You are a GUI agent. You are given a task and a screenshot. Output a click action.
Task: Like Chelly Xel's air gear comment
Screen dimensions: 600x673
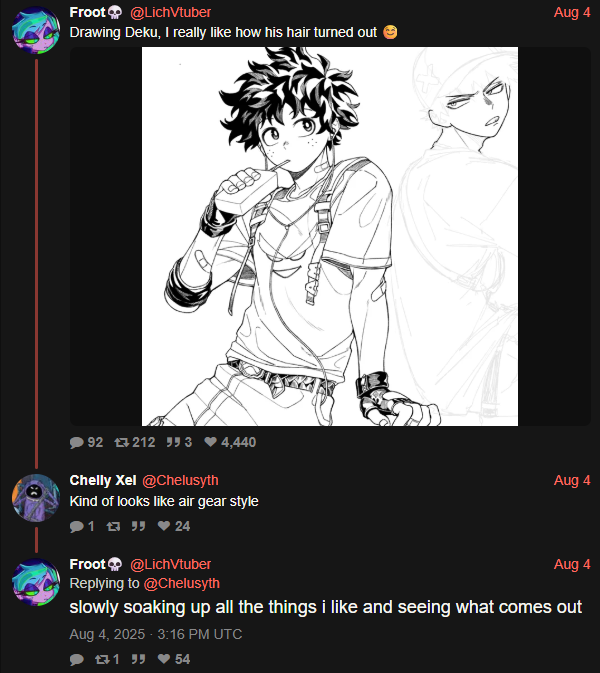173,526
